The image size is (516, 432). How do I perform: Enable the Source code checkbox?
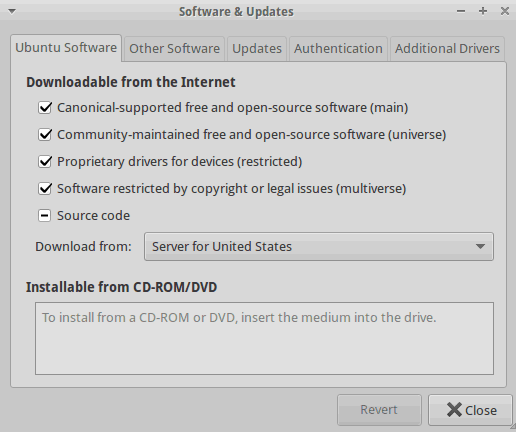(45, 216)
